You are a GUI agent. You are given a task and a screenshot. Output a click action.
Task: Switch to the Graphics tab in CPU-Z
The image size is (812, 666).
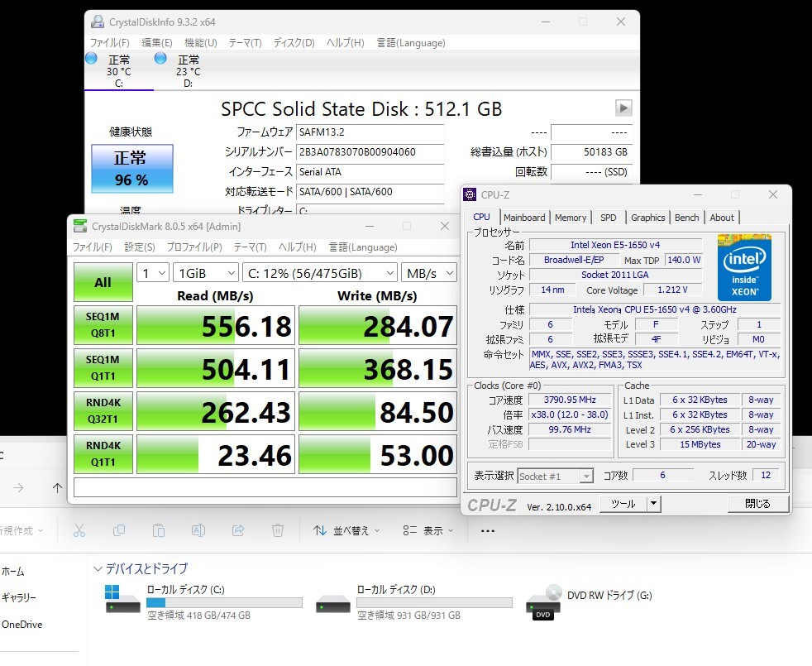tap(647, 218)
